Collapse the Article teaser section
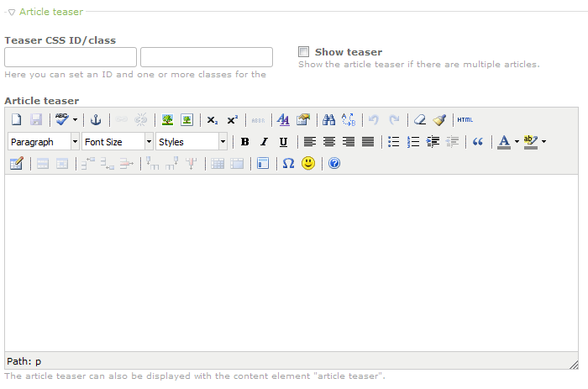 click(12, 12)
